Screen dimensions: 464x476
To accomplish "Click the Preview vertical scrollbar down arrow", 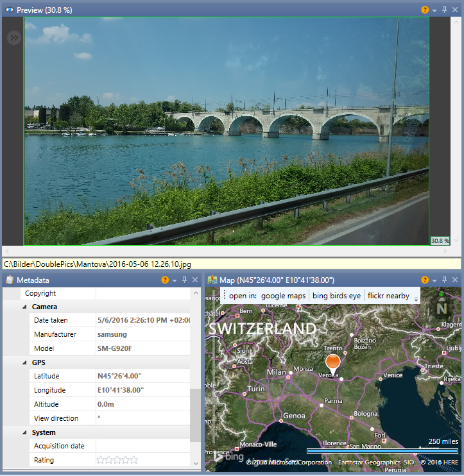I will (456, 241).
